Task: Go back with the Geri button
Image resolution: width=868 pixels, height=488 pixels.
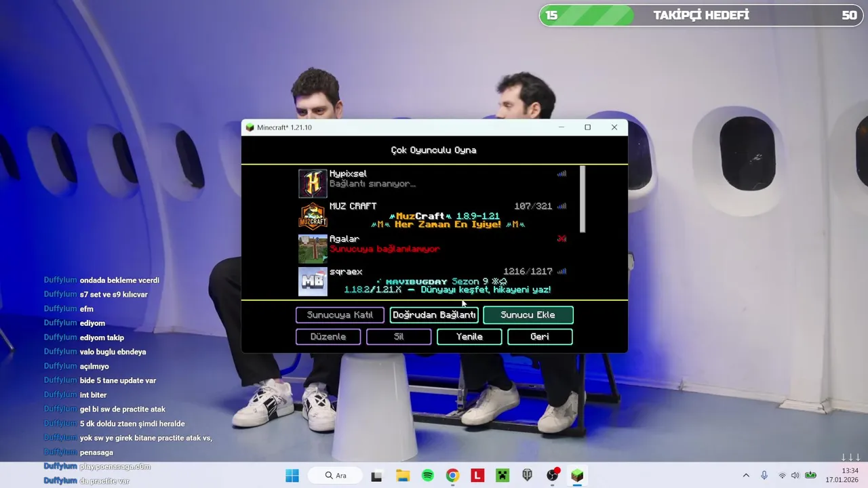Action: coord(540,337)
